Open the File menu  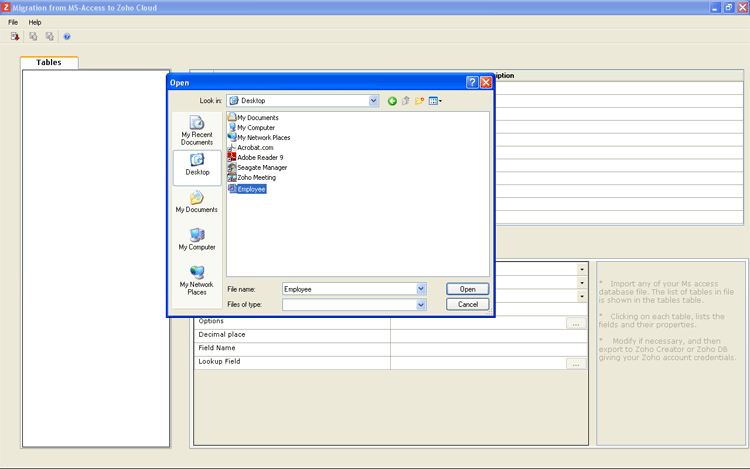[x=14, y=22]
